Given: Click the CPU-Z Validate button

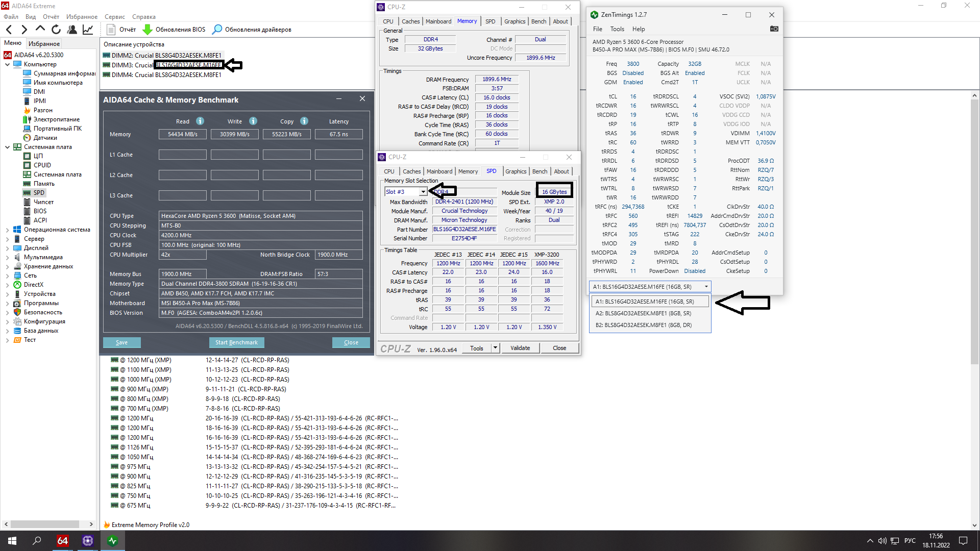Looking at the screenshot, I should click(x=520, y=348).
